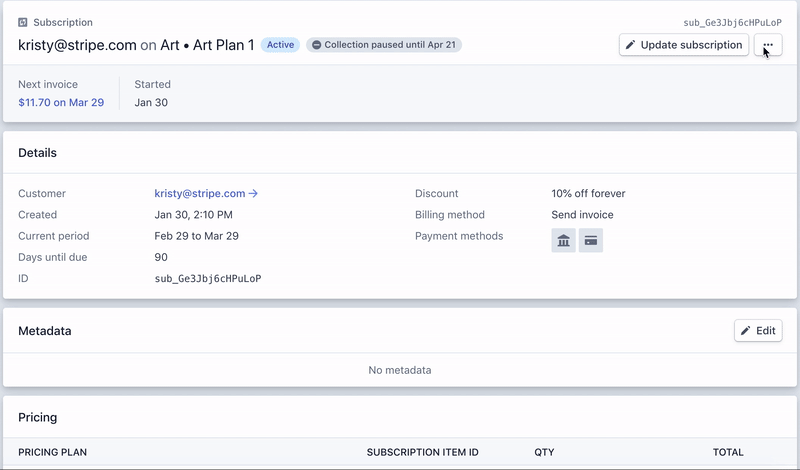This screenshot has width=800, height=470.
Task: Click the TOTAL column header
Action: 728,452
